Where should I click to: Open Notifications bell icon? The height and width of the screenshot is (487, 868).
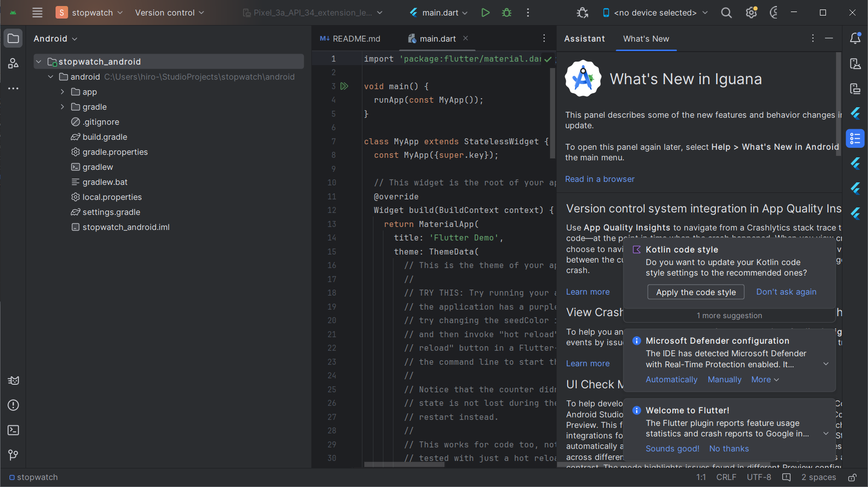coord(855,39)
